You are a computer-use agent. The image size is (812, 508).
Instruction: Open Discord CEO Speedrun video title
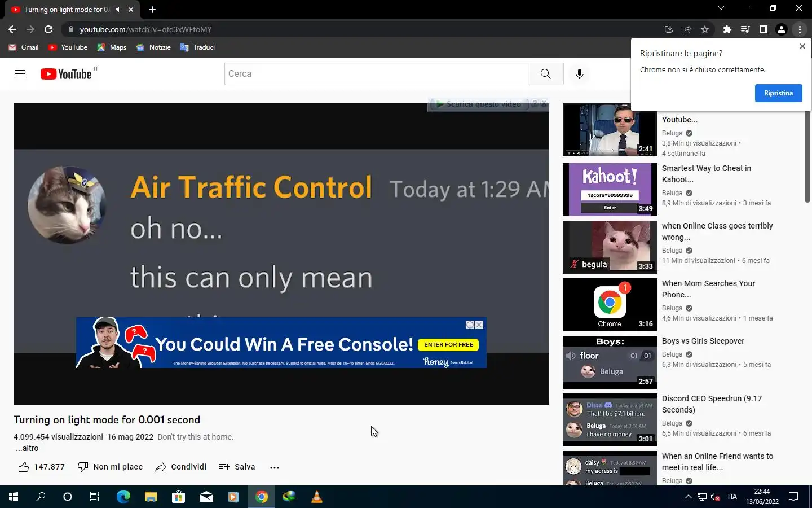(712, 404)
